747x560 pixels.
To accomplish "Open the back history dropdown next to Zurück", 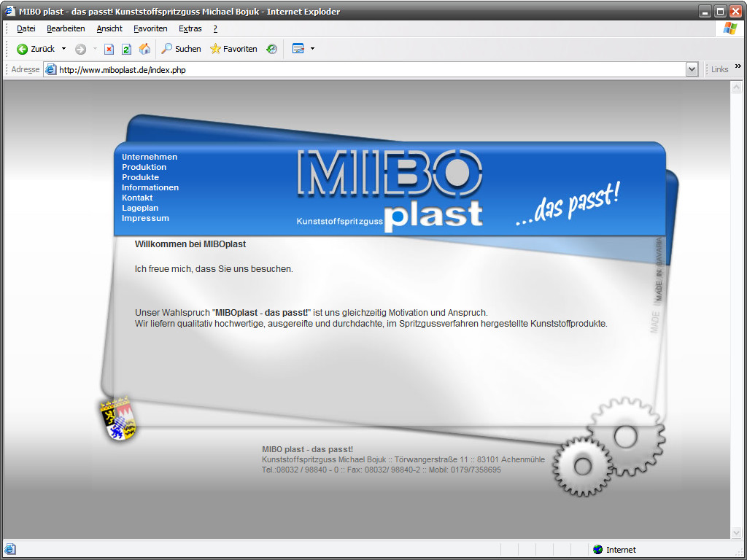I will point(64,49).
